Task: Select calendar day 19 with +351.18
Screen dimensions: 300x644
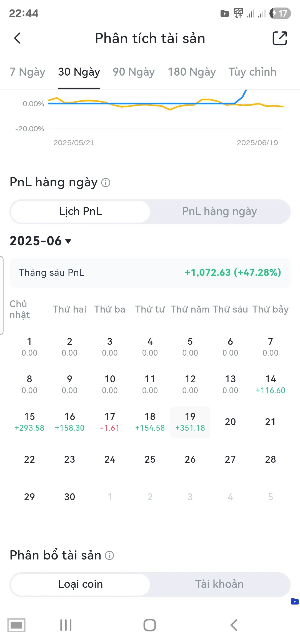Action: (190, 422)
